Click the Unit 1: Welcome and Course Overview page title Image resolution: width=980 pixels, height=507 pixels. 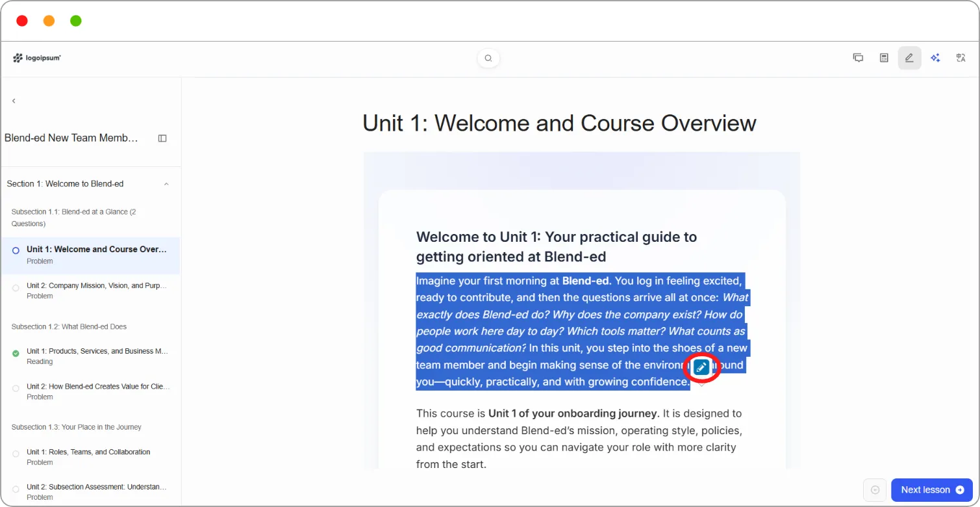pos(559,123)
